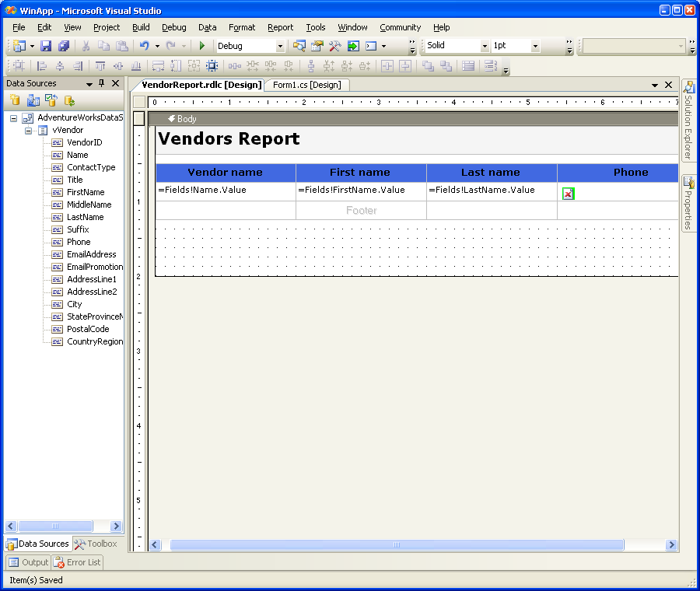This screenshot has width=700, height=591.
Task: Click Refresh icon in Data Sources panel
Action: (69, 100)
